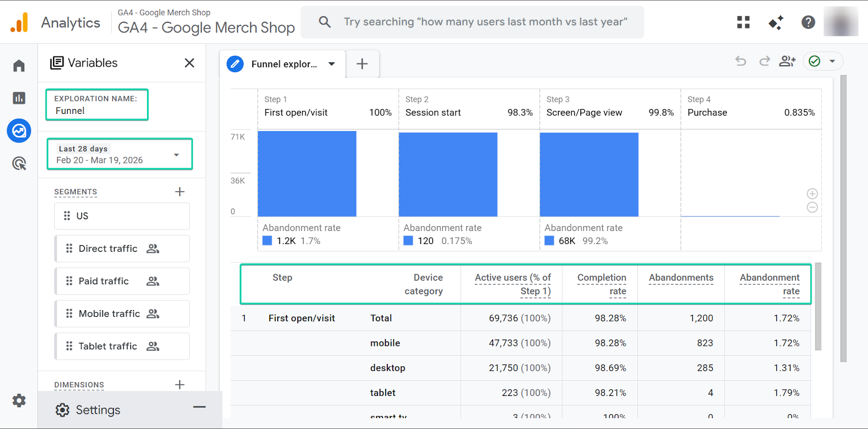Viewport: 868px width, 429px height.
Task: Click the Abandonment rate column header
Action: (770, 284)
